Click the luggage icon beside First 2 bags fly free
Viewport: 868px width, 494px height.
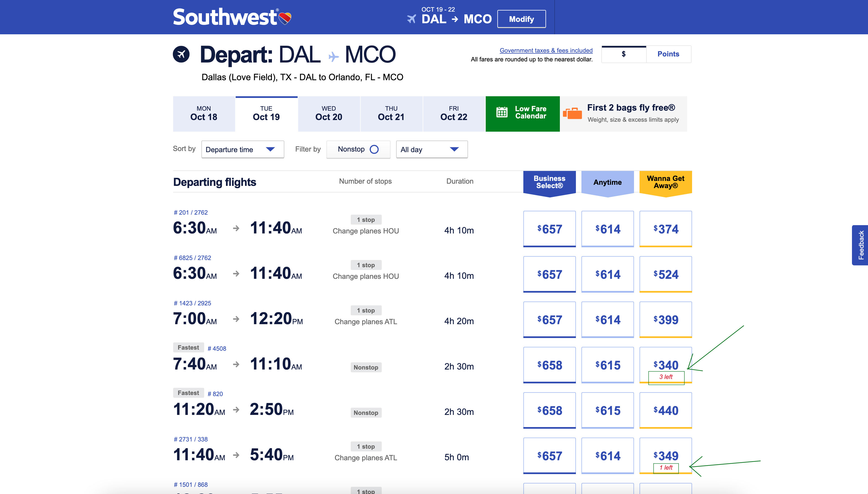[573, 113]
